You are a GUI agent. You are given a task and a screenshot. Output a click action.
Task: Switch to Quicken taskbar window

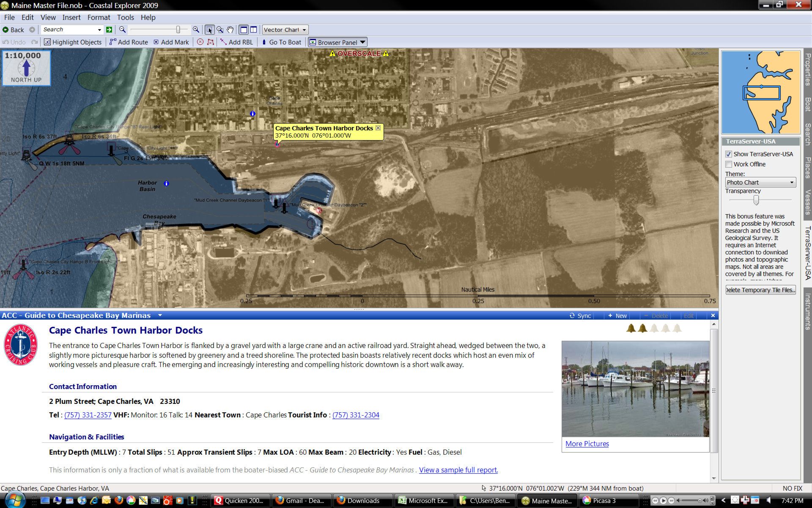pos(240,500)
